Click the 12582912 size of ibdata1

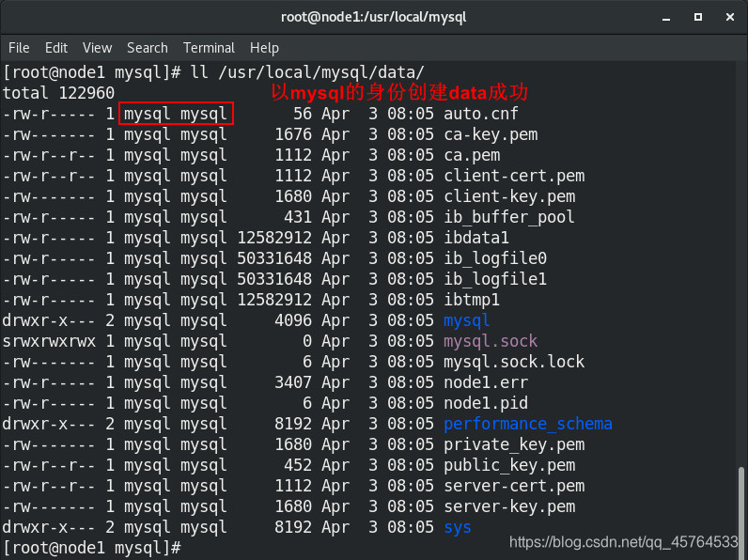[x=274, y=238]
